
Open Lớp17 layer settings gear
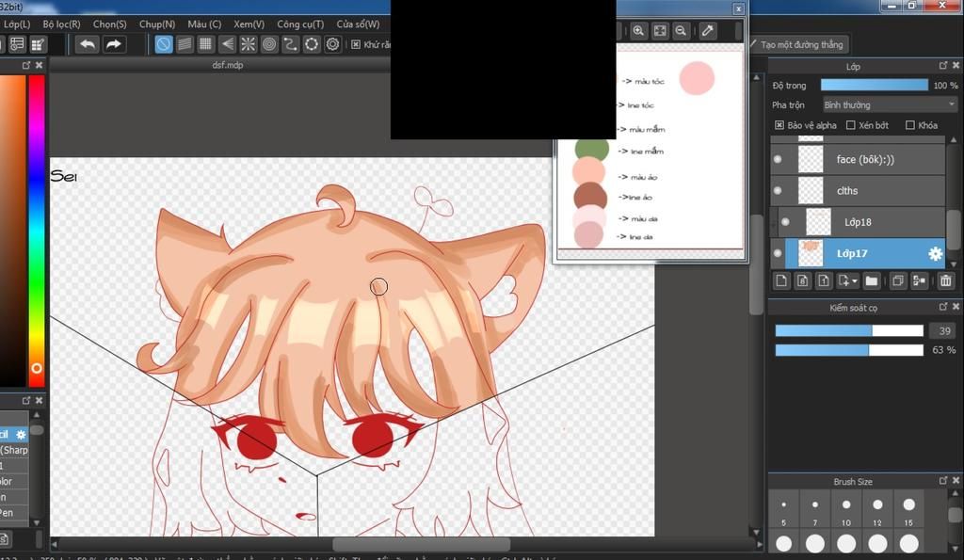[935, 253]
